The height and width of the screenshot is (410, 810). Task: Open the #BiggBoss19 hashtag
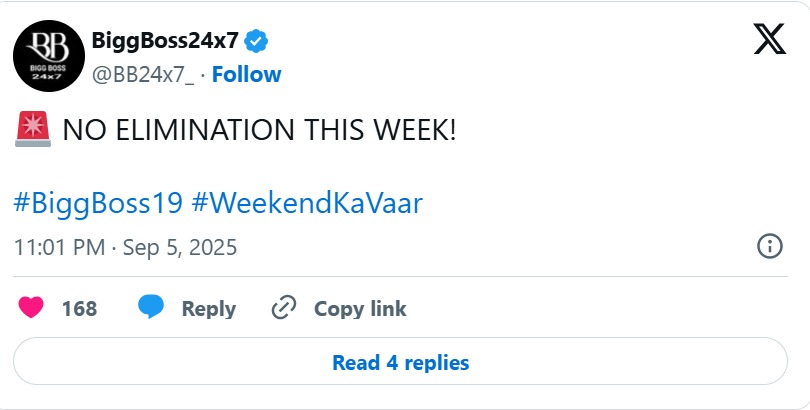click(98, 203)
